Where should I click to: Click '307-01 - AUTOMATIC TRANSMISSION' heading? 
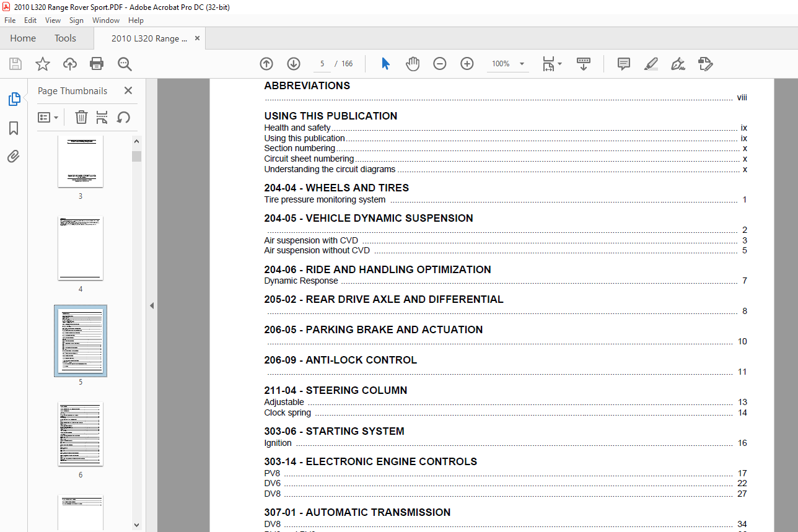click(x=357, y=512)
